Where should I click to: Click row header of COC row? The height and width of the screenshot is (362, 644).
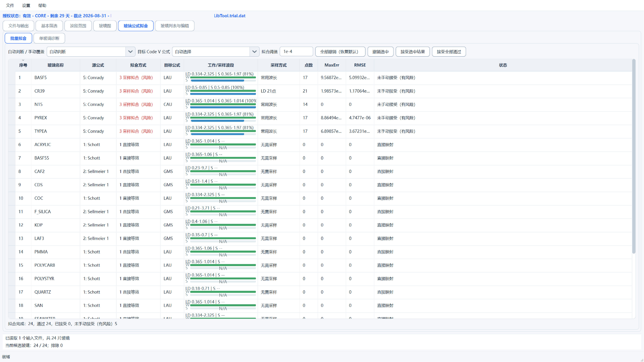coord(12,198)
